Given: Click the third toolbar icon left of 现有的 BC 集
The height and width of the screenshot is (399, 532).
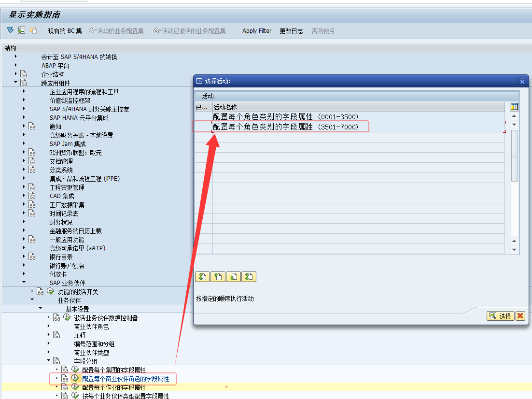Looking at the screenshot, I should click(x=33, y=30).
